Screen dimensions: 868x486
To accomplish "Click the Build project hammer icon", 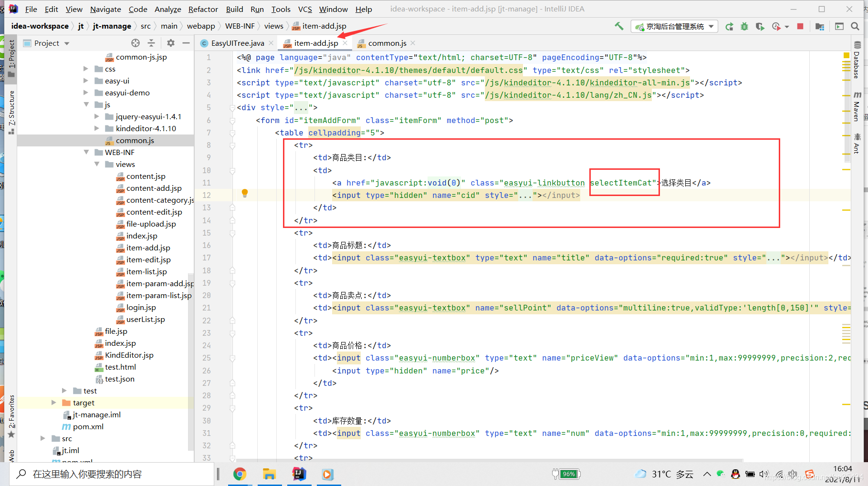I will click(619, 26).
